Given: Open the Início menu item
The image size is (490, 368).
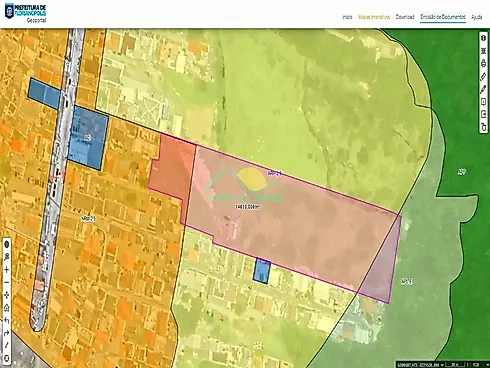Looking at the screenshot, I should point(347,17).
